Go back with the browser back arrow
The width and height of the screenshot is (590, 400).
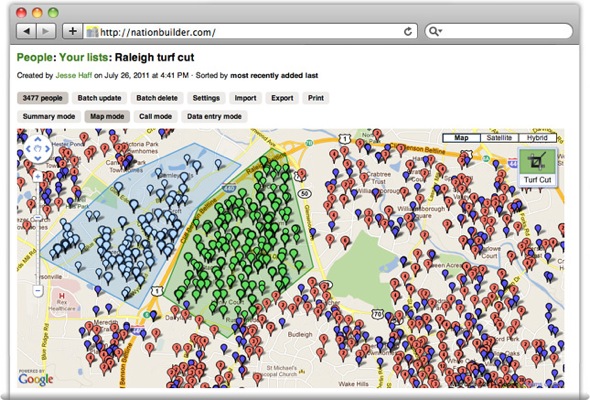click(26, 32)
